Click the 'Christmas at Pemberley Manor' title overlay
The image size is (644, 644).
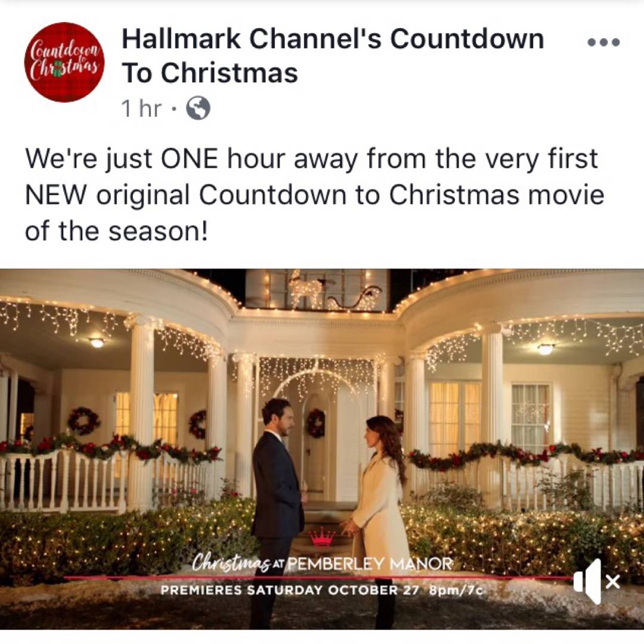[322, 563]
